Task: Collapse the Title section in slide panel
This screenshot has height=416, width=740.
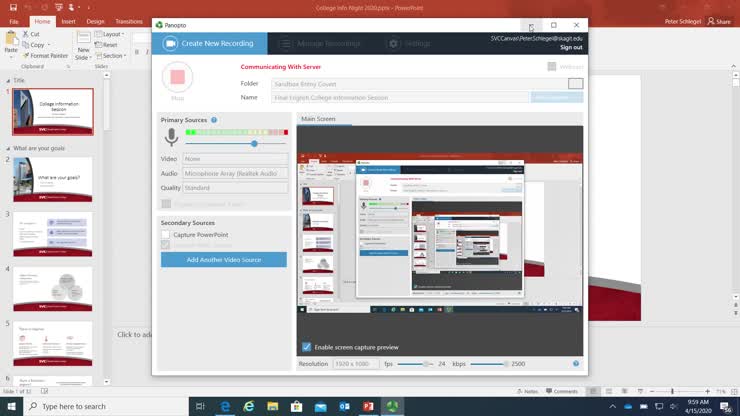Action: point(8,81)
